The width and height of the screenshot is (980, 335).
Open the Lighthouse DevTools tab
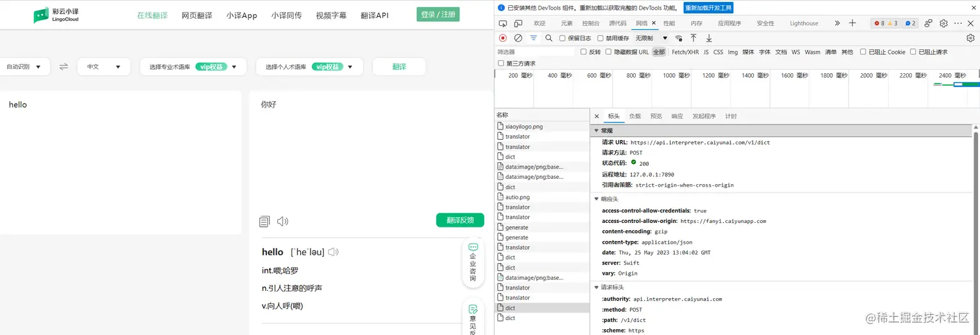point(804,23)
